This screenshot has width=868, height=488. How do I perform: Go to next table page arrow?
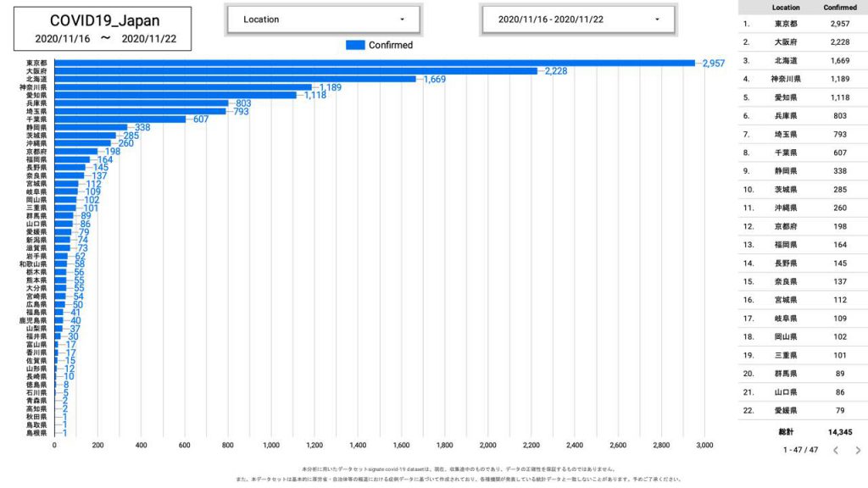pyautogui.click(x=857, y=451)
